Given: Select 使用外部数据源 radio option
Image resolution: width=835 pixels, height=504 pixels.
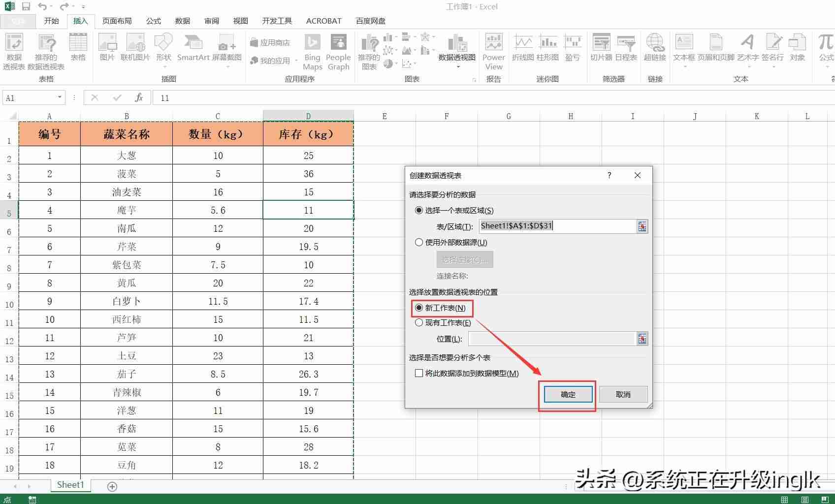Looking at the screenshot, I should 419,242.
